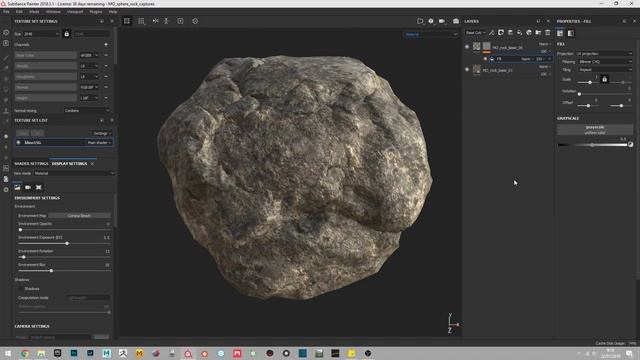
Task: Remove the Normal channel
Action: 106,87
